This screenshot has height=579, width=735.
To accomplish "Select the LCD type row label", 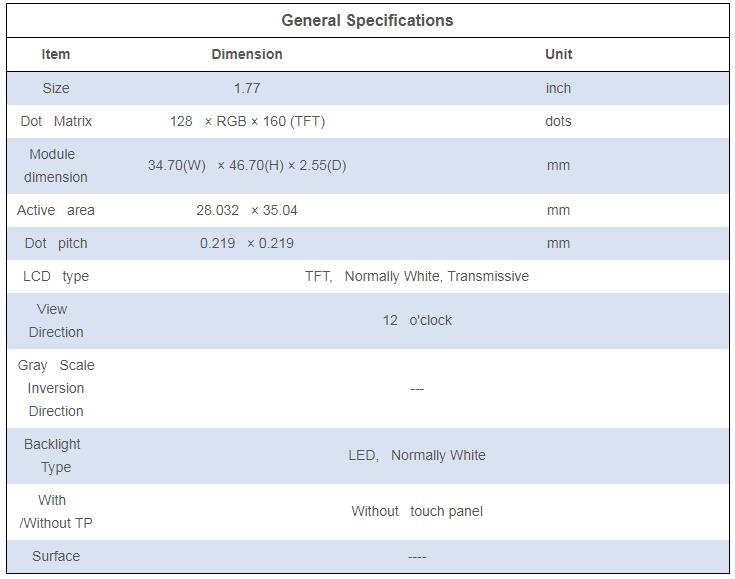I will [56, 276].
